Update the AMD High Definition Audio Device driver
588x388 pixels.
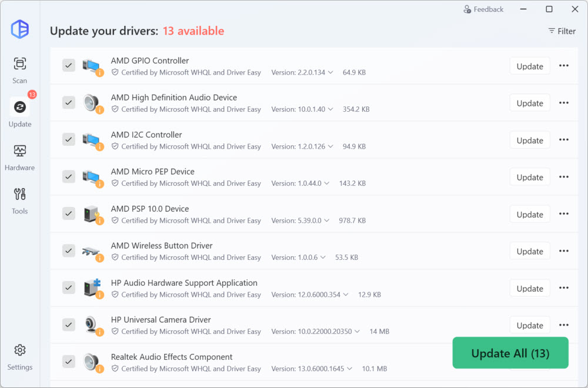click(x=529, y=103)
